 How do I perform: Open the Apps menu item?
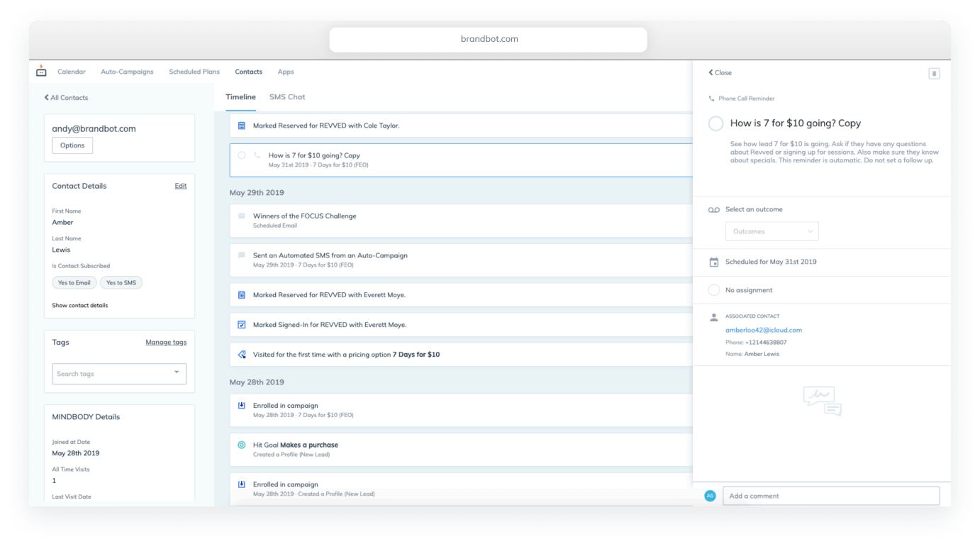[286, 72]
